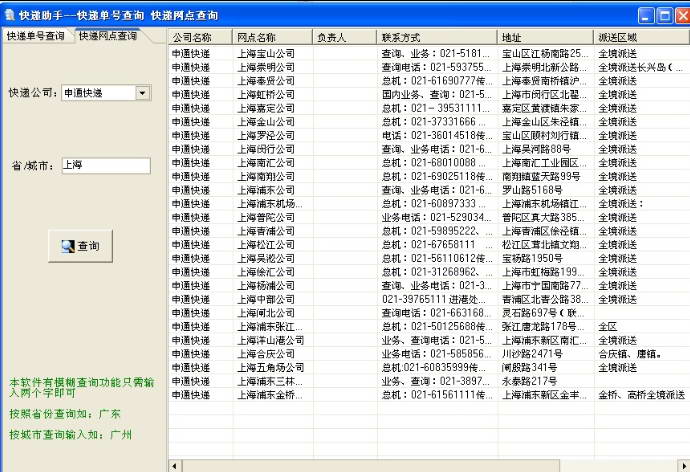Click the app icon in the title bar
The image size is (690, 472).
[x=10, y=15]
